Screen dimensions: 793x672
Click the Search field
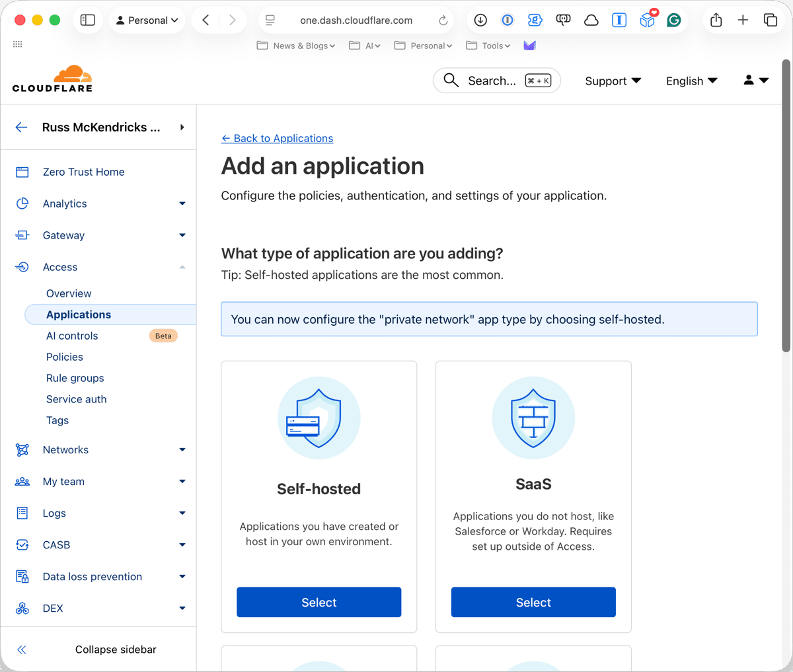[x=496, y=81]
